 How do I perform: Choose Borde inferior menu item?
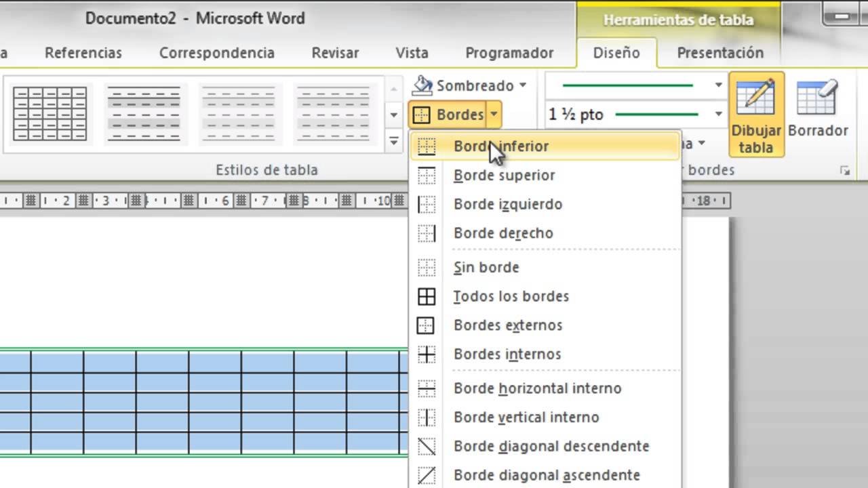(545, 146)
